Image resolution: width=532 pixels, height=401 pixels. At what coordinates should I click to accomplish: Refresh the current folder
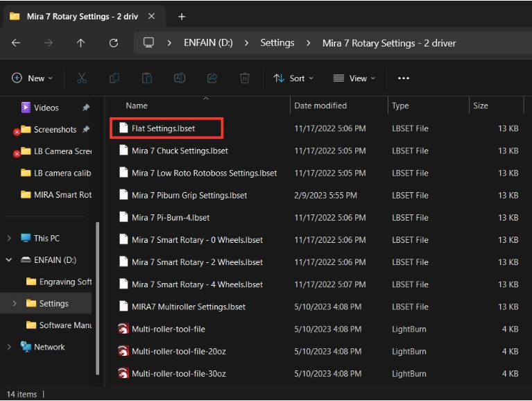pos(114,43)
